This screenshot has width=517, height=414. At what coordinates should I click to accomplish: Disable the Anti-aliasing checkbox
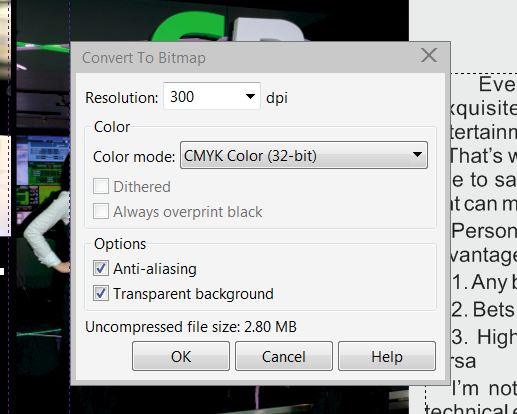tap(101, 268)
